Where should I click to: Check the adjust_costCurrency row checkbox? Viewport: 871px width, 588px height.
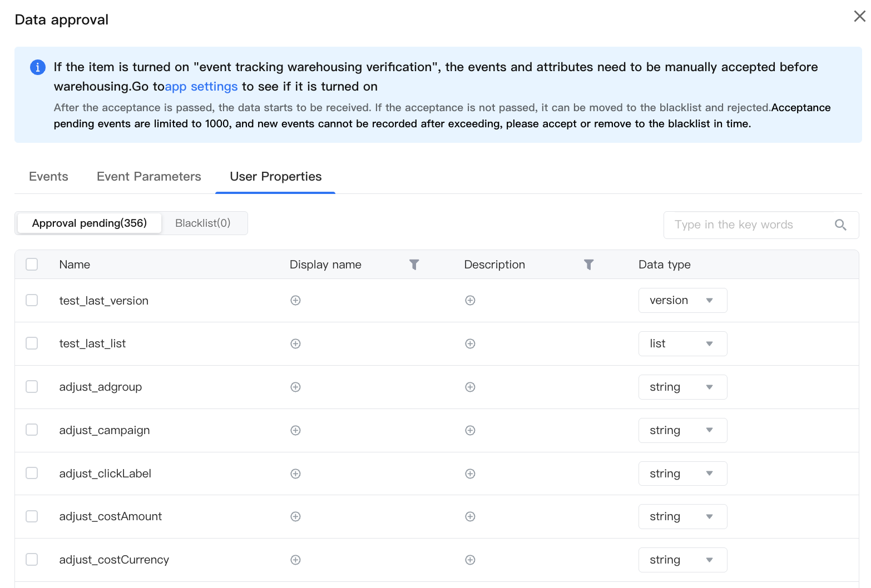point(32,559)
